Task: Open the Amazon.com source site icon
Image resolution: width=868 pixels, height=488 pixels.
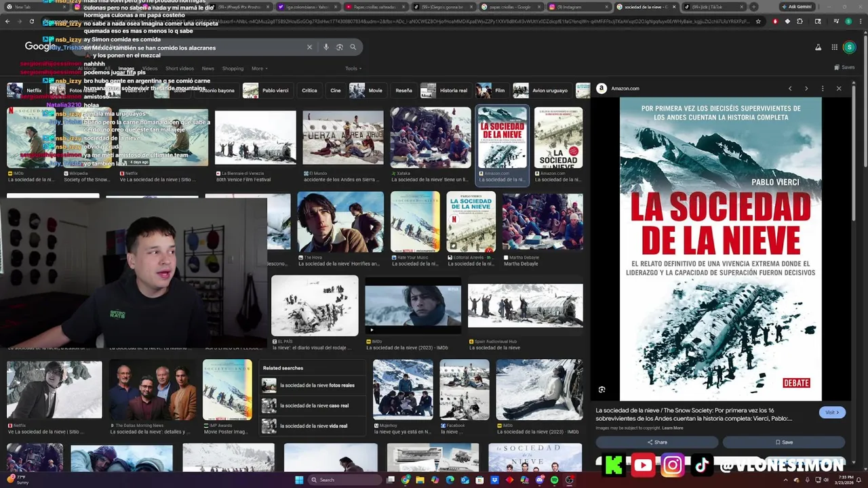Action: [x=601, y=88]
